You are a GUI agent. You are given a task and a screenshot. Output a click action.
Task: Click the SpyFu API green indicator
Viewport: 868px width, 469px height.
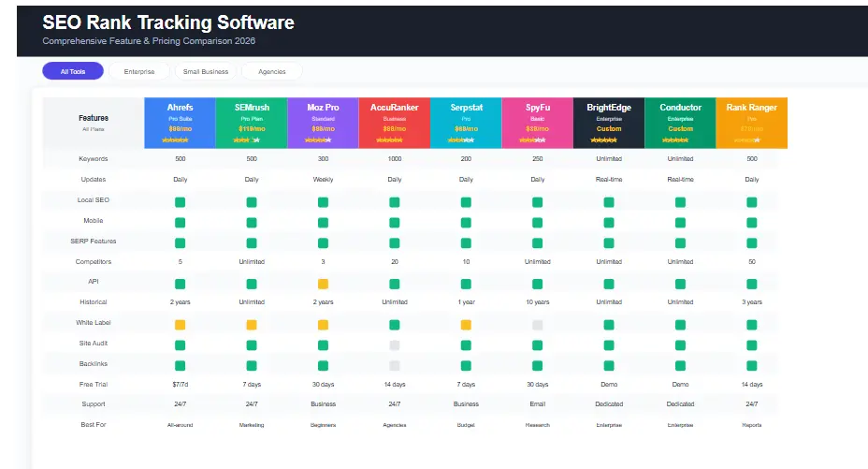point(537,284)
